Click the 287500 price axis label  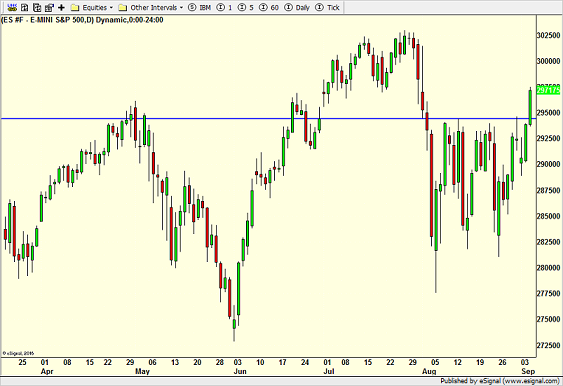click(x=548, y=190)
